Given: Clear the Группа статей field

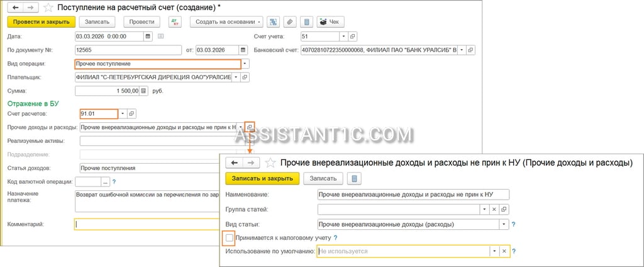Looking at the screenshot, I should [494, 209].
